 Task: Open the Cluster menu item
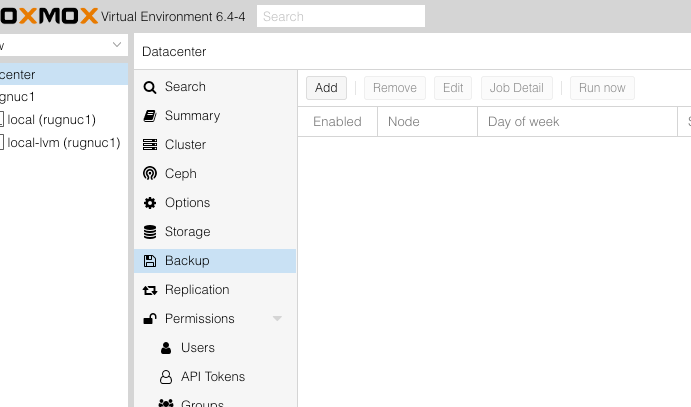tap(215, 144)
